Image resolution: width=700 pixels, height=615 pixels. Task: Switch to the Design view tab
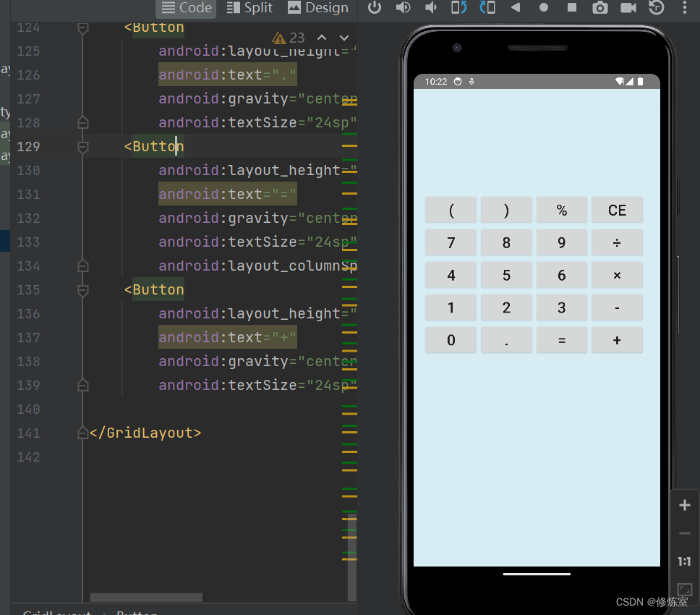(318, 8)
